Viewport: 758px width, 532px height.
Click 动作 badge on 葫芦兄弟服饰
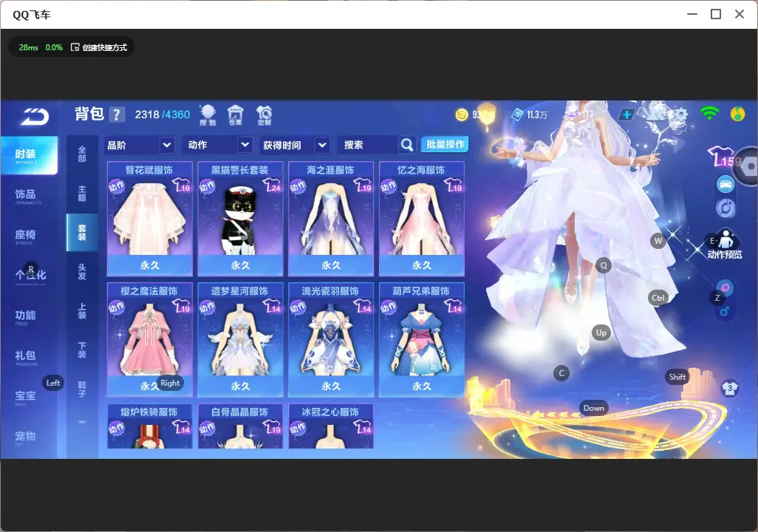click(x=388, y=307)
